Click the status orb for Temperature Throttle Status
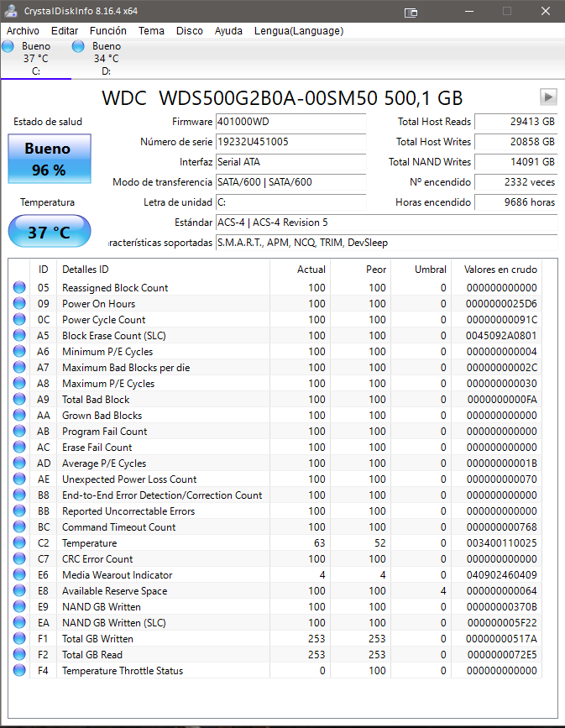Screen dimensions: 565x728 coord(19,670)
